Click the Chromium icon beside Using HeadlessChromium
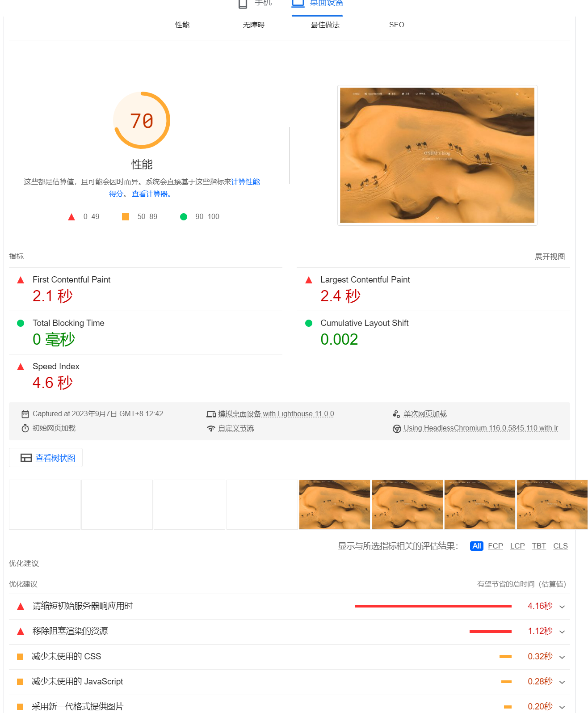 (397, 429)
